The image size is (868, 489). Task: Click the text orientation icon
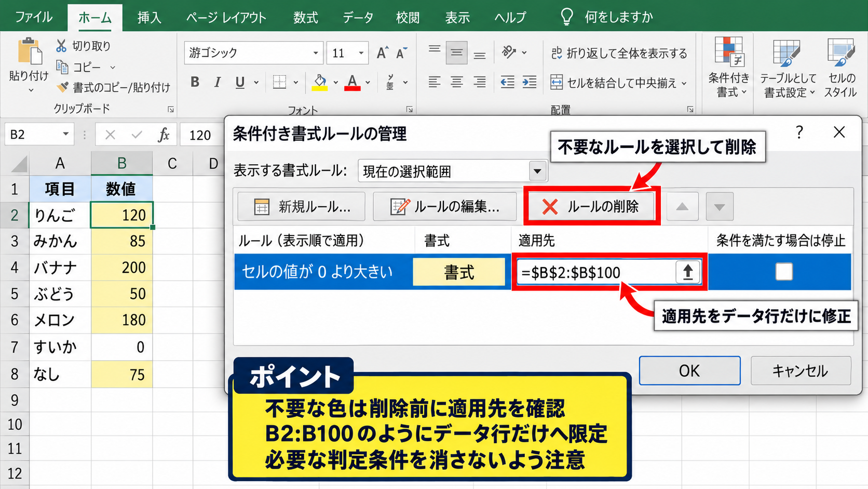(509, 52)
